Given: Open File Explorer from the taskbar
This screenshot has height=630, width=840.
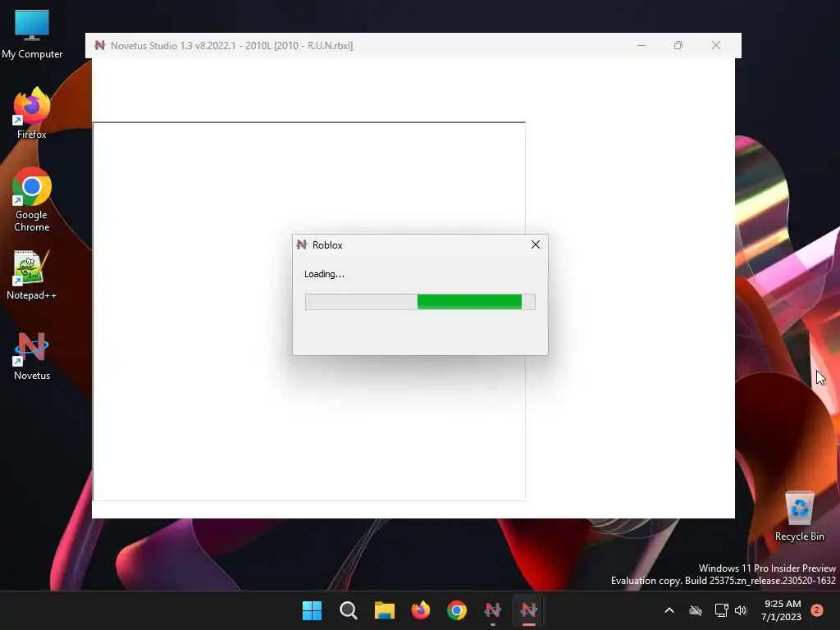Looking at the screenshot, I should click(384, 610).
